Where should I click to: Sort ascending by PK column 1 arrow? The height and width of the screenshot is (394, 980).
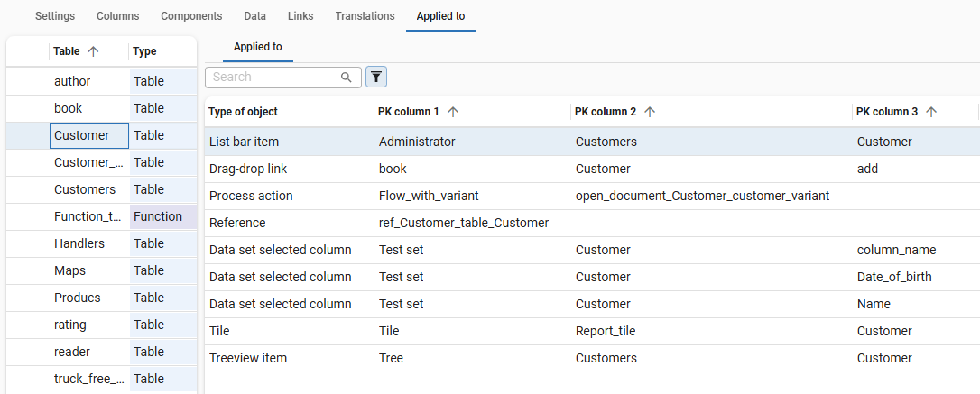coord(453,112)
